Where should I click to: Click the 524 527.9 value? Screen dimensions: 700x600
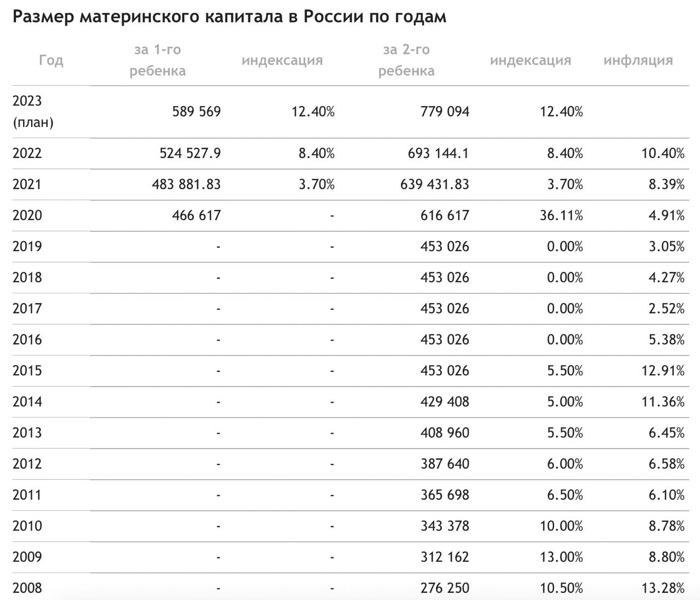coord(190,153)
